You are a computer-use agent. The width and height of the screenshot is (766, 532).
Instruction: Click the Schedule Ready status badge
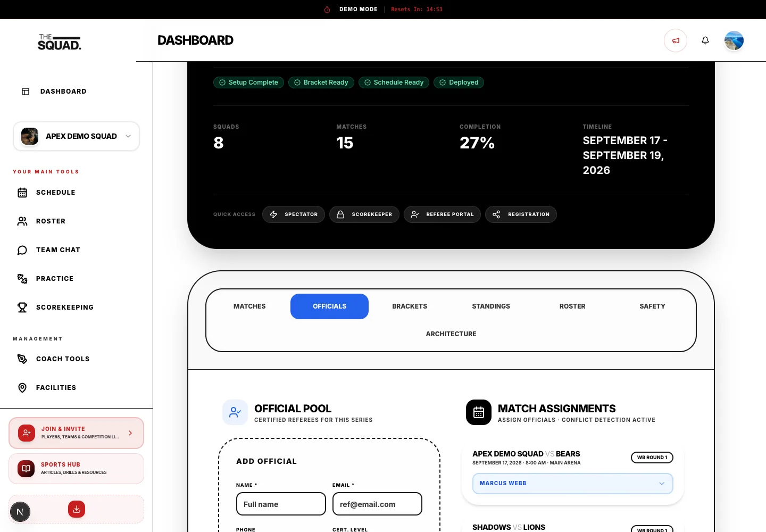tap(394, 82)
